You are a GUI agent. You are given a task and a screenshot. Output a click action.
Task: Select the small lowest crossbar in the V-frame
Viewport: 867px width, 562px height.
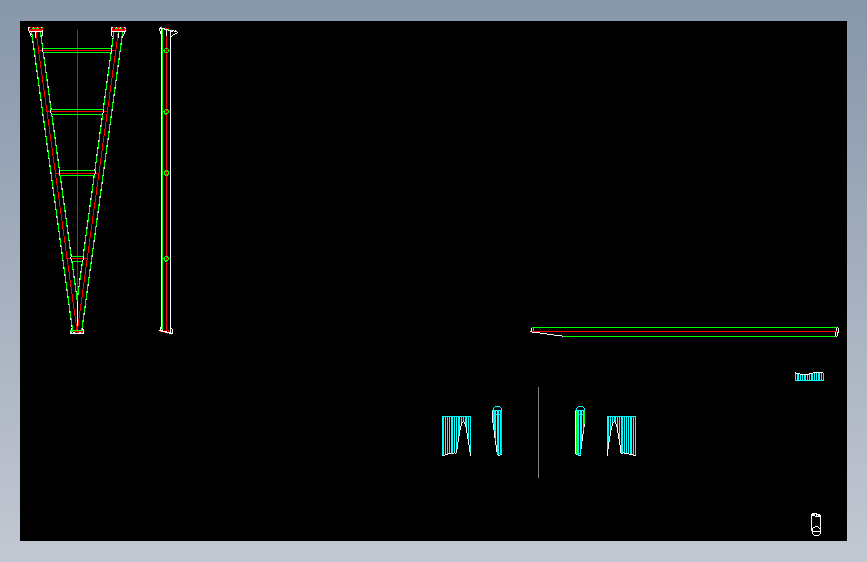coord(77,258)
